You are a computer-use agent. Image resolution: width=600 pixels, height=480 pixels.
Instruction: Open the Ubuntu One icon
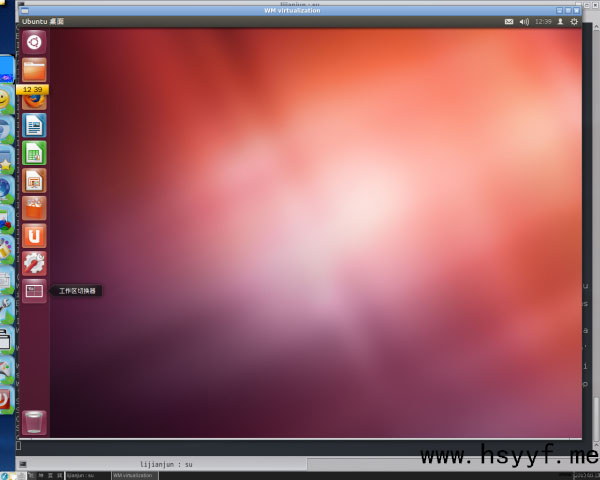coord(34,236)
